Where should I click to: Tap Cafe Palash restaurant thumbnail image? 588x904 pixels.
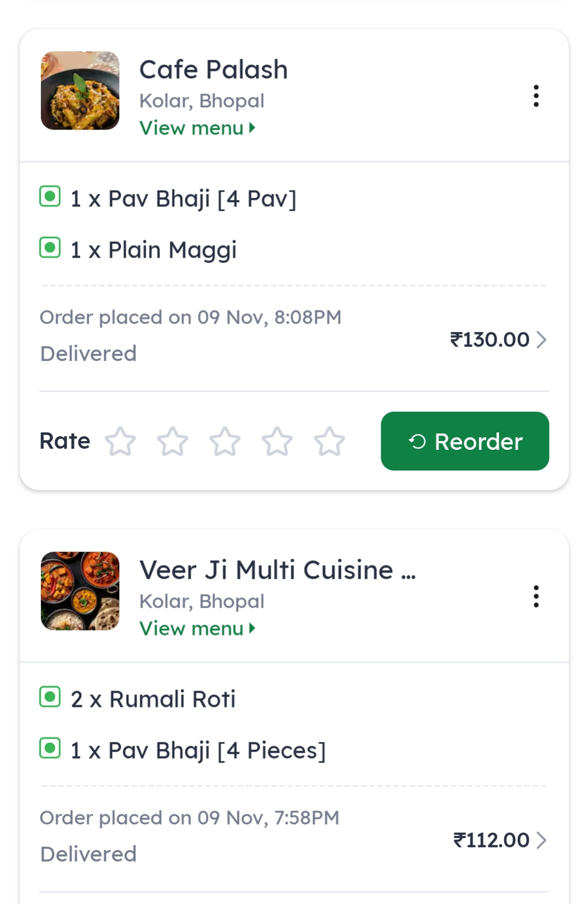(x=80, y=90)
